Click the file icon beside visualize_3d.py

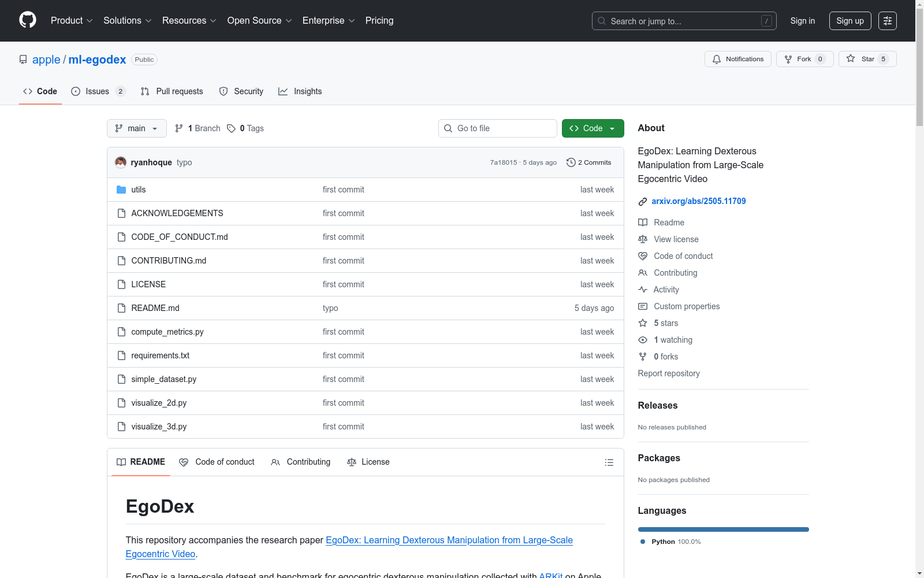click(x=121, y=427)
